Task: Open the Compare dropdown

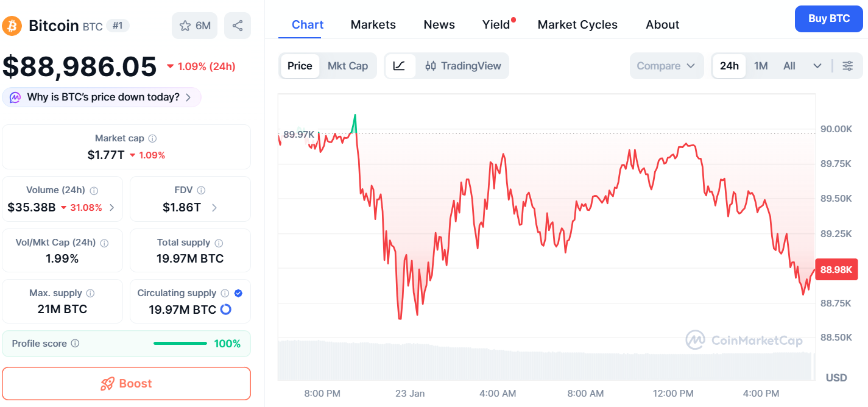Action: coord(666,66)
